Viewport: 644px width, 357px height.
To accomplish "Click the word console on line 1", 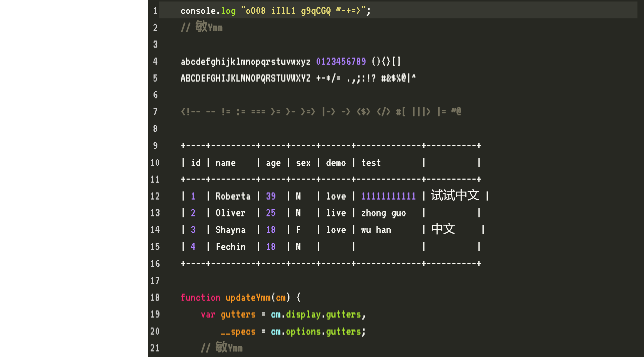I will 198,11.
